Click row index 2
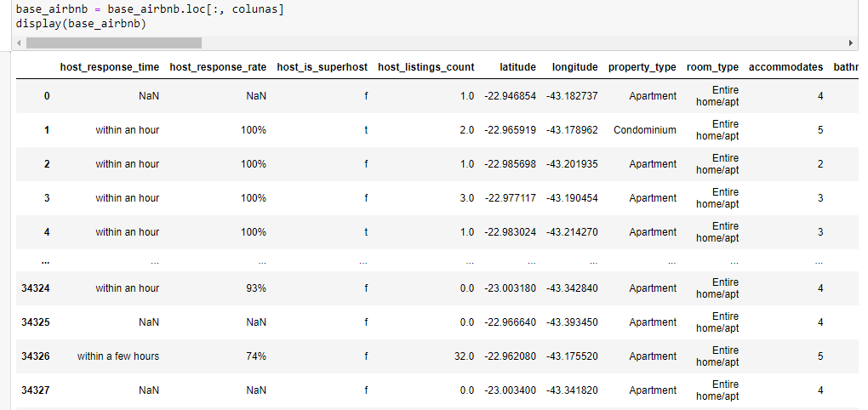This screenshot has height=410, width=868. [x=47, y=164]
